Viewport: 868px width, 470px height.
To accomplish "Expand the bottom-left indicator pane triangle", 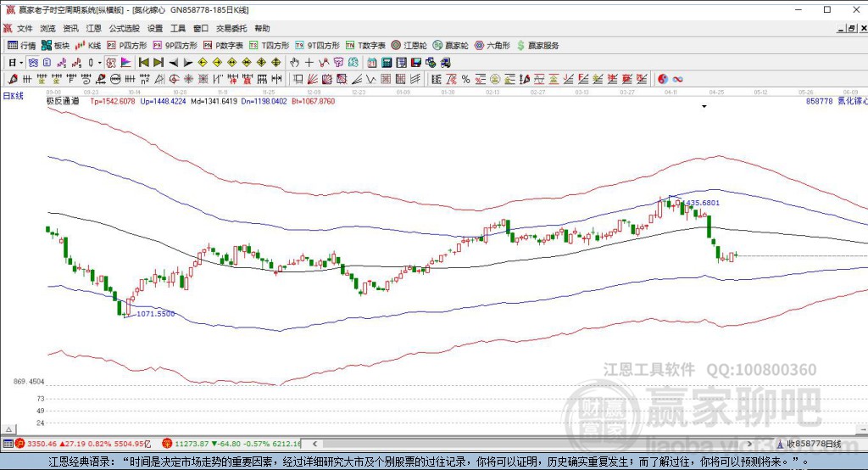I will click(x=8, y=429).
